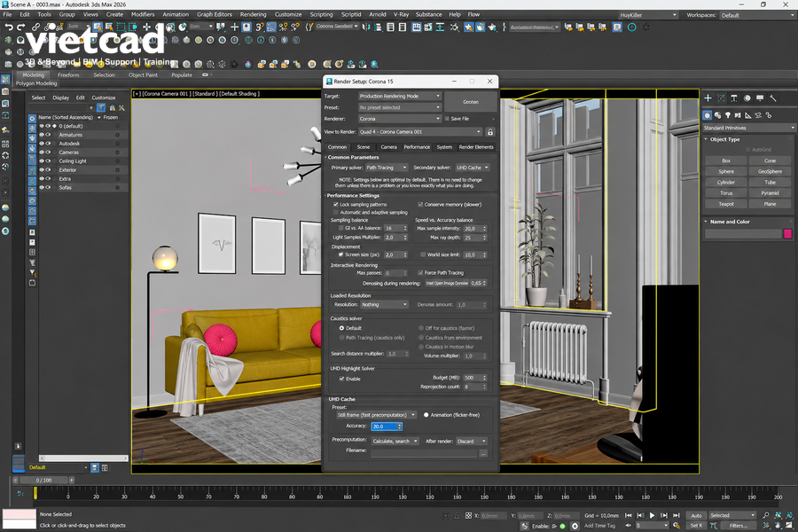The image size is (798, 532).
Task: Click the browse button beside the Filename field
Action: tap(483, 453)
